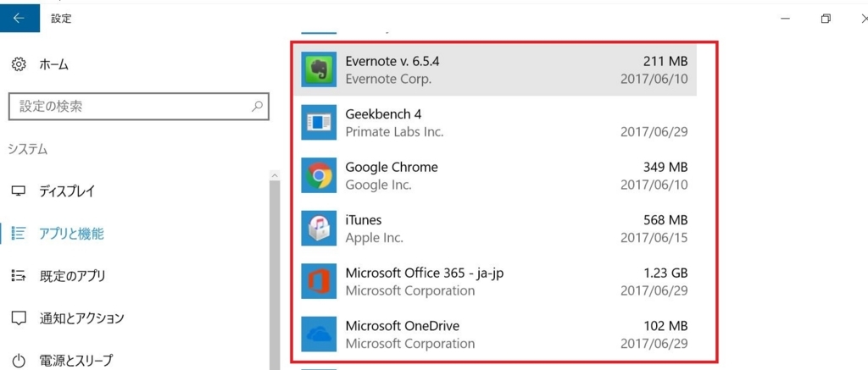Click the 既定のアプリ icon
This screenshot has height=370, width=868.
click(x=19, y=275)
